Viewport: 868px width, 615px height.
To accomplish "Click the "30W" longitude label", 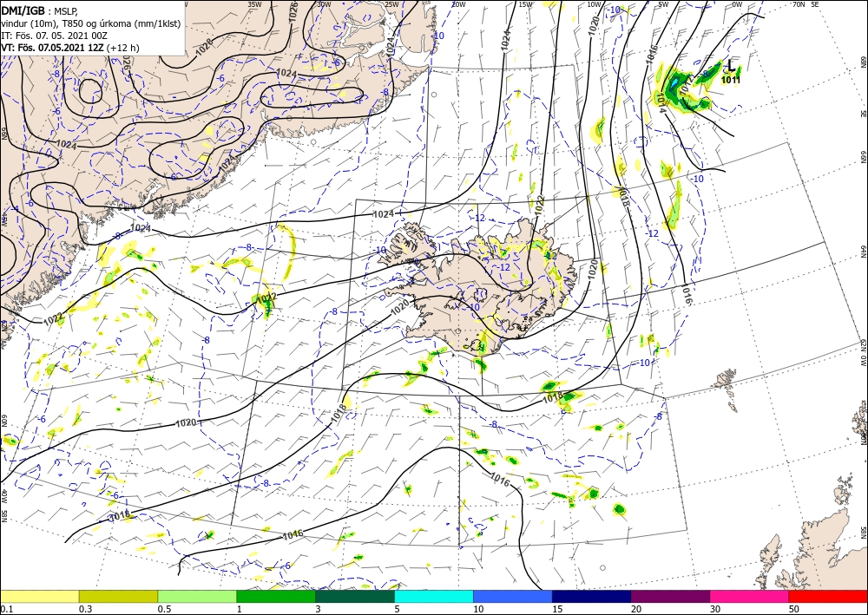I will click(324, 4).
